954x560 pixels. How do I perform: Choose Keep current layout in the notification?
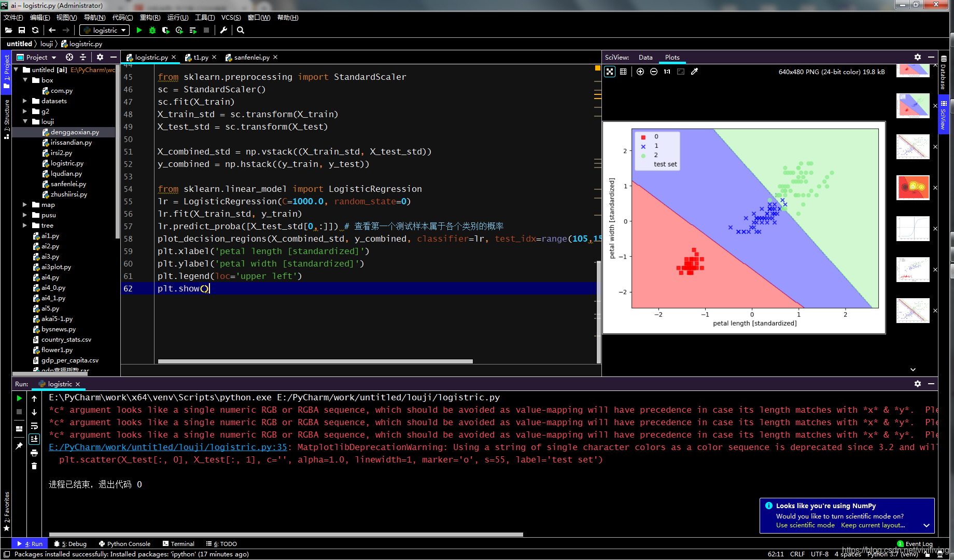(x=872, y=525)
